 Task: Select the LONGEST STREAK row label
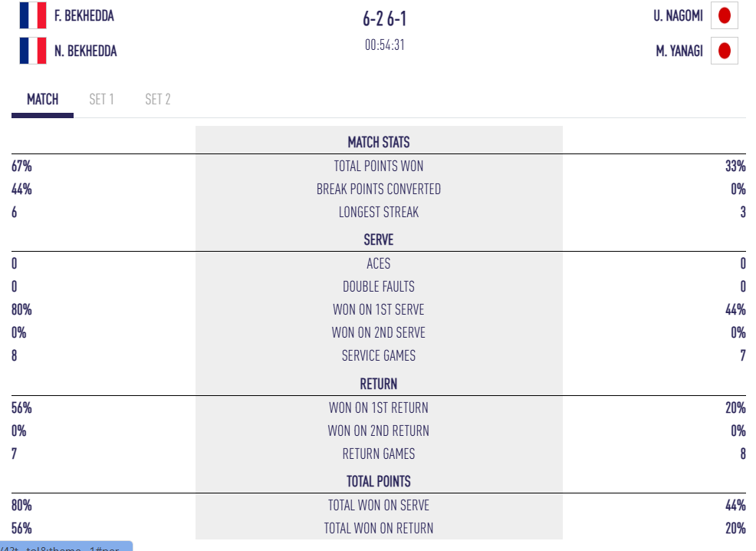pos(379,212)
